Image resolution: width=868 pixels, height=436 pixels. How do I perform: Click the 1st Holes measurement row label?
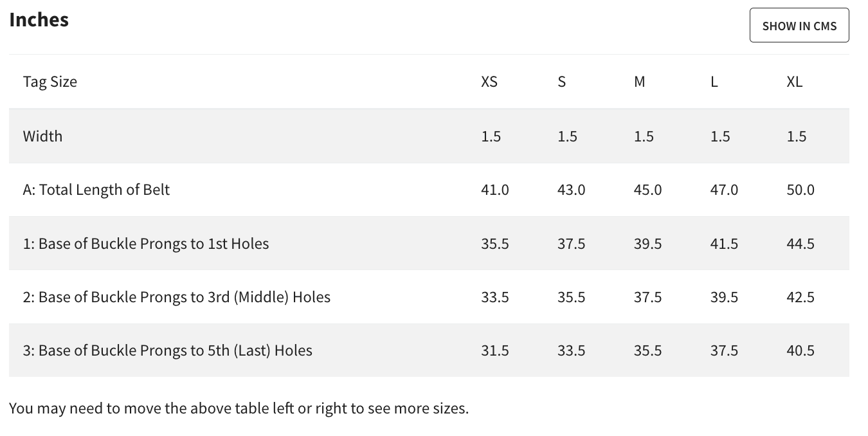click(x=146, y=244)
